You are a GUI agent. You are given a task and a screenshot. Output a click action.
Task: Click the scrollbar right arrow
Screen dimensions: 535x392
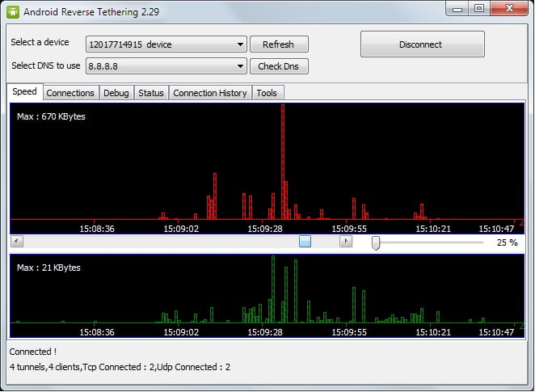[x=346, y=241]
